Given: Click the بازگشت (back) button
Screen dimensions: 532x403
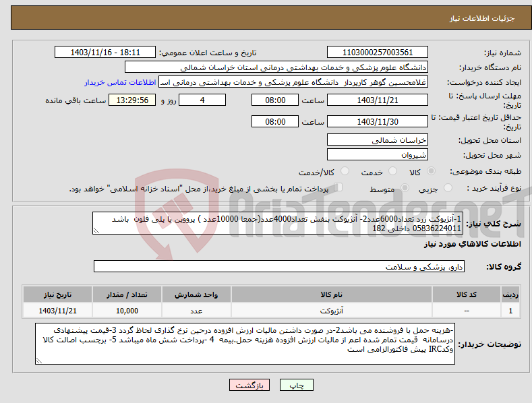Looking at the screenshot, I should coord(249,385).
